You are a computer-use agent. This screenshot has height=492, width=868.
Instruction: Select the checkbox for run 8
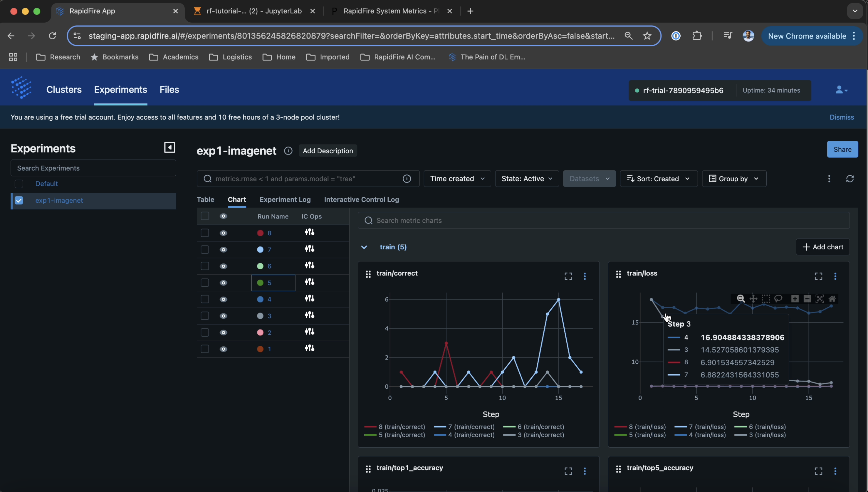pos(205,233)
